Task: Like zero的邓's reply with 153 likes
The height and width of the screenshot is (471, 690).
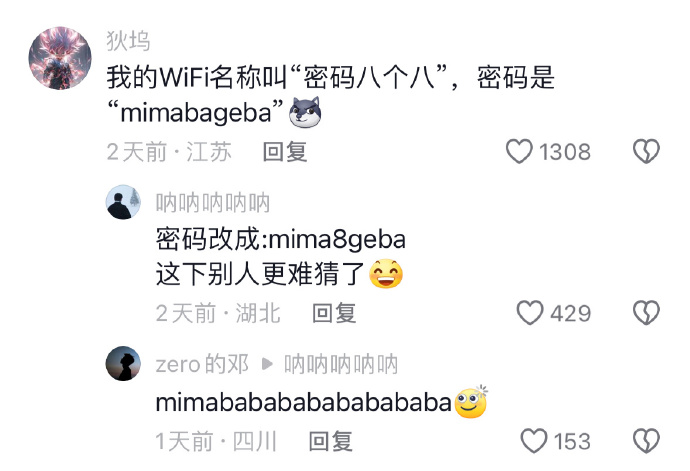Action: (x=534, y=441)
